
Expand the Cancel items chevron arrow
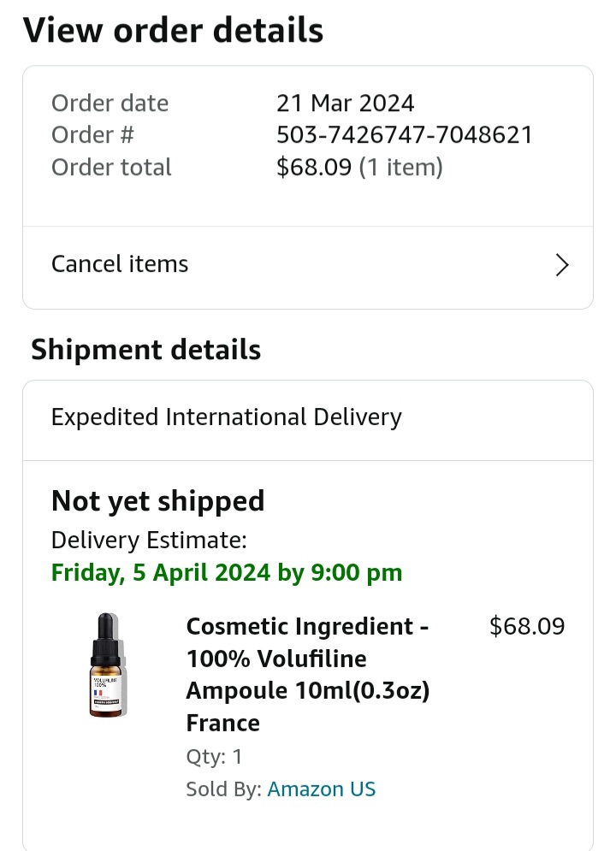[x=562, y=265]
